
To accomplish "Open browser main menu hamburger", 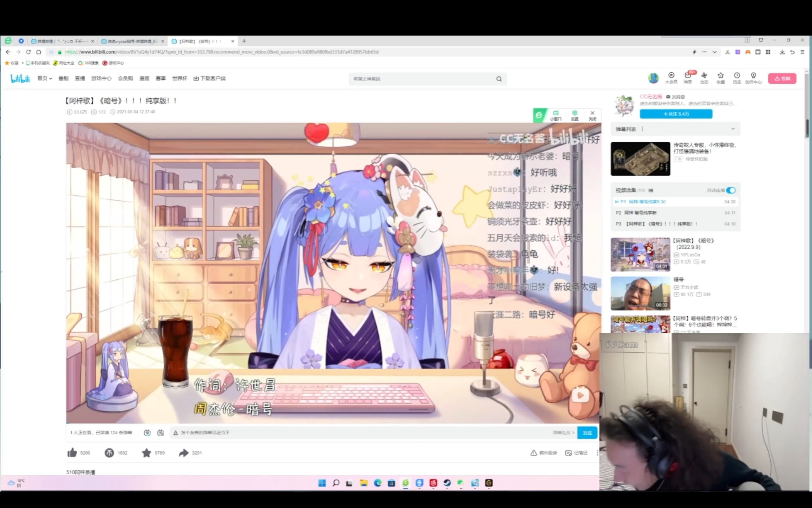I will point(802,52).
